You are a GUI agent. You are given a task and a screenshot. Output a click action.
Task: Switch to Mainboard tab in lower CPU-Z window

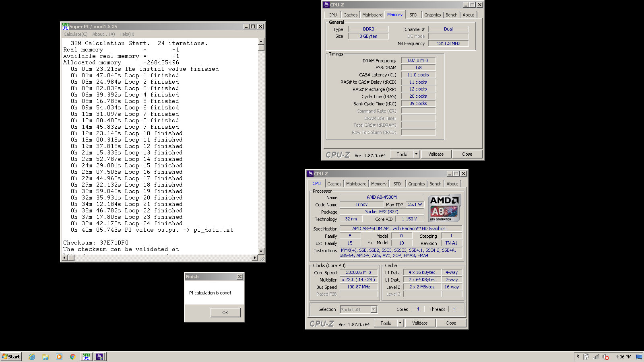[x=356, y=184]
